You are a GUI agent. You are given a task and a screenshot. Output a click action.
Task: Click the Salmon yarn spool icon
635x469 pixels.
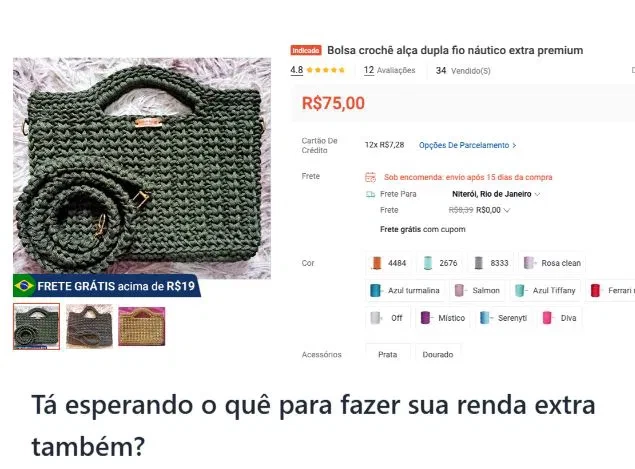459,290
